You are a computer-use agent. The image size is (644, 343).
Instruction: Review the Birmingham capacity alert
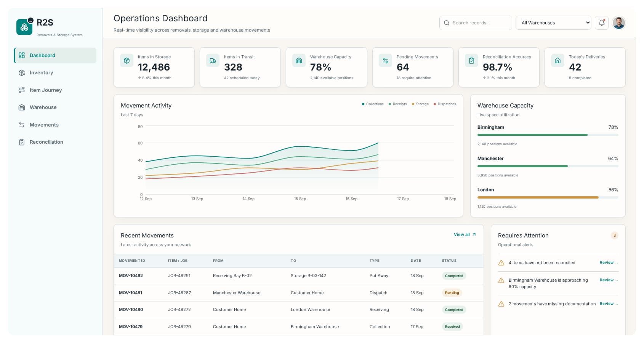click(x=609, y=280)
